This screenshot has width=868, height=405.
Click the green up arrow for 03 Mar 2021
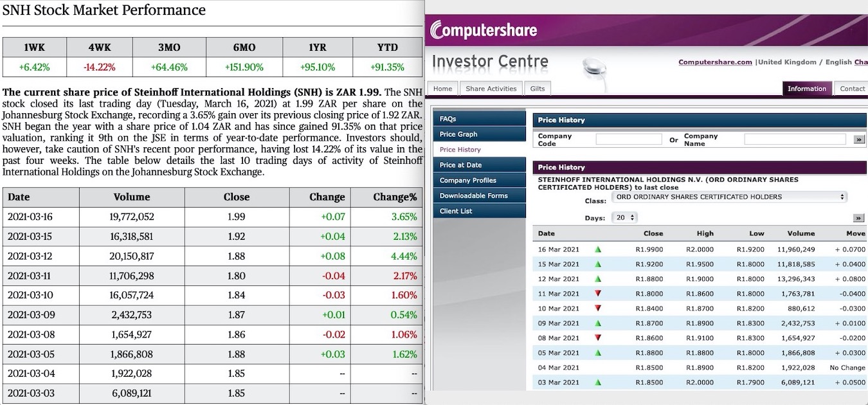(x=598, y=382)
